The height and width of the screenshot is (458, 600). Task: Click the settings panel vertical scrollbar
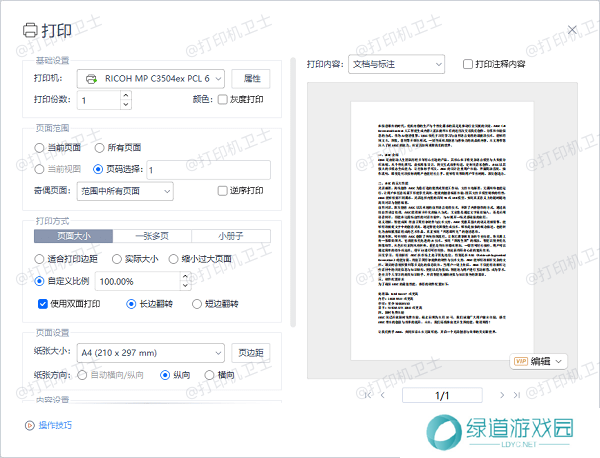293,192
